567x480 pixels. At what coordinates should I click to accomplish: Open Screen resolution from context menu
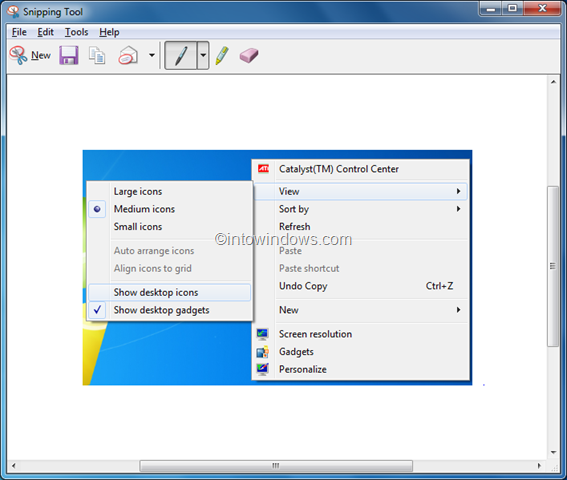361,334
